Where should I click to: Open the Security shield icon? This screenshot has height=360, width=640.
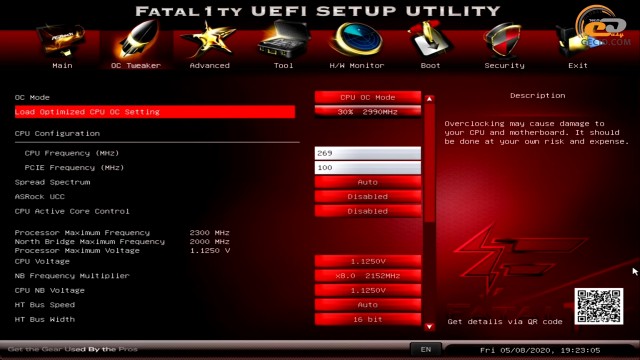point(503,41)
